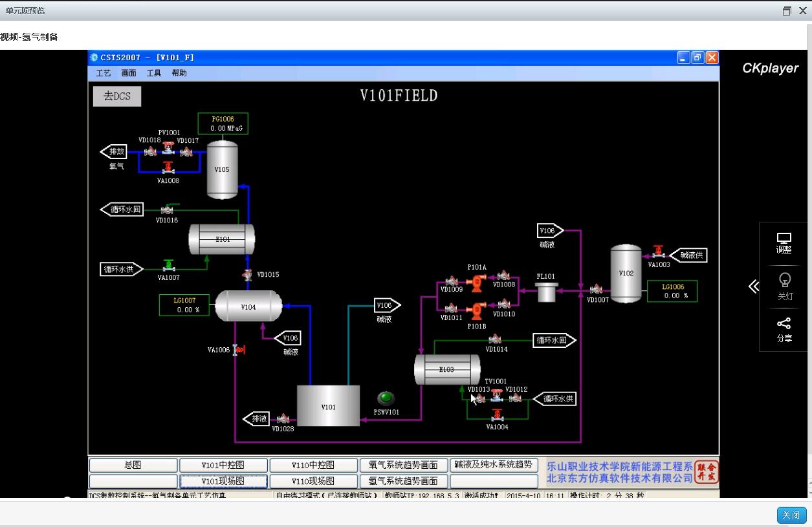Screen dimensions: 812x527
Task: Click the 去DCS button
Action: click(117, 96)
